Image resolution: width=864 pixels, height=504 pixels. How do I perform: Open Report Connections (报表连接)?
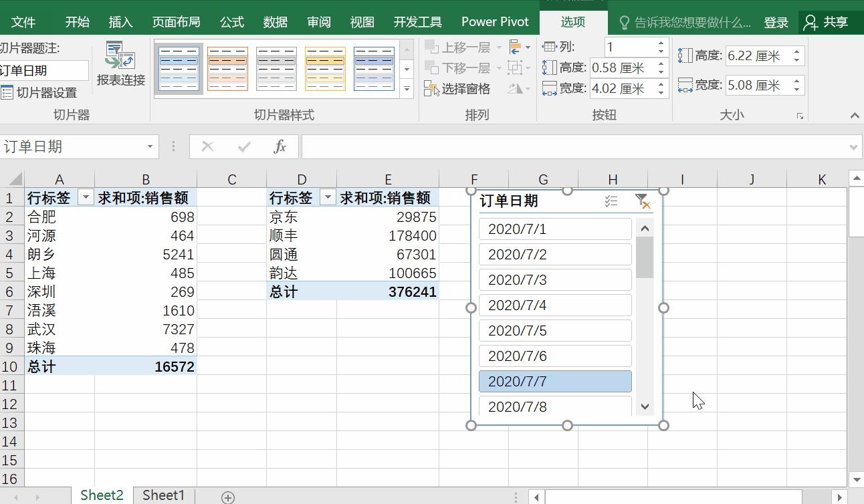click(121, 64)
